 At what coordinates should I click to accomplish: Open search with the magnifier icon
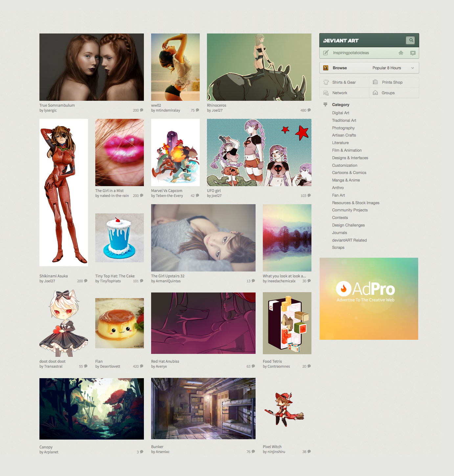coord(410,40)
